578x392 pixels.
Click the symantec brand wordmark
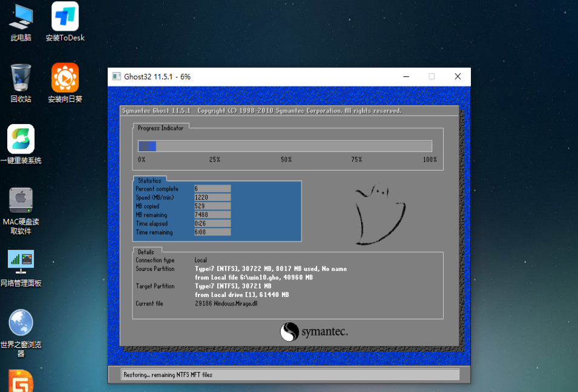(x=324, y=332)
